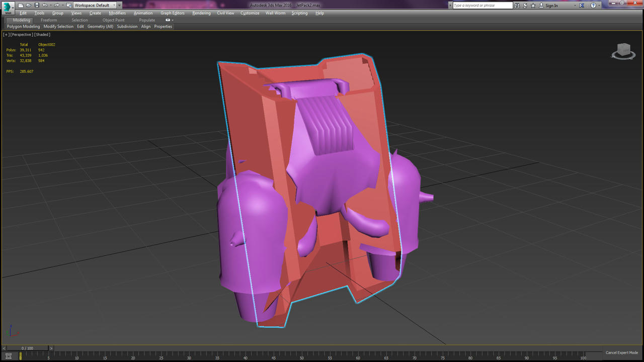
Task: Click the binoculars search icon
Action: click(x=517, y=6)
